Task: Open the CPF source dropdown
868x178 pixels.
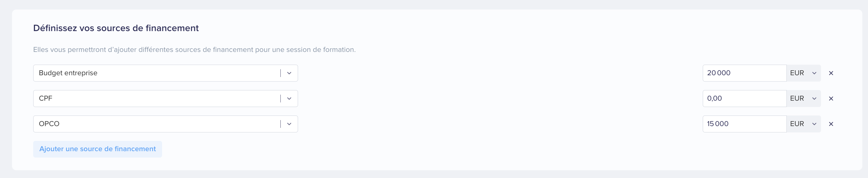Action: [x=166, y=99]
